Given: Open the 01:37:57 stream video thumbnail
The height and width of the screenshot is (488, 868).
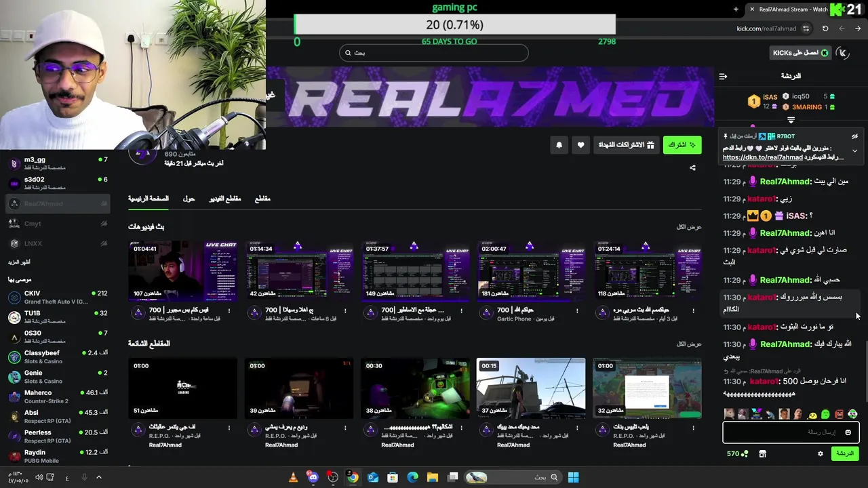Looking at the screenshot, I should tap(416, 270).
